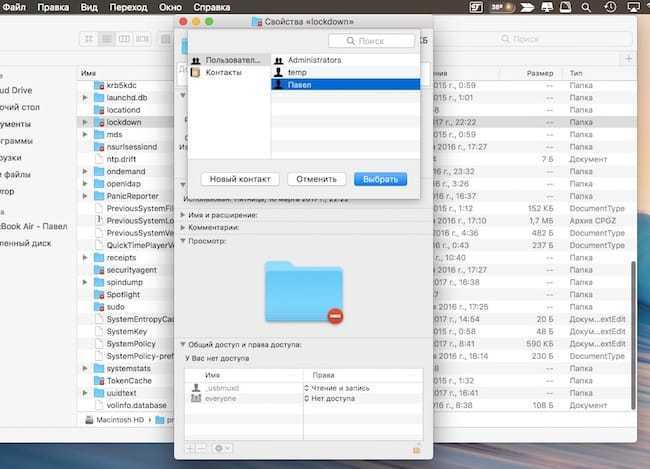Open Book Air - Павел in Finder sidebar

(34, 226)
